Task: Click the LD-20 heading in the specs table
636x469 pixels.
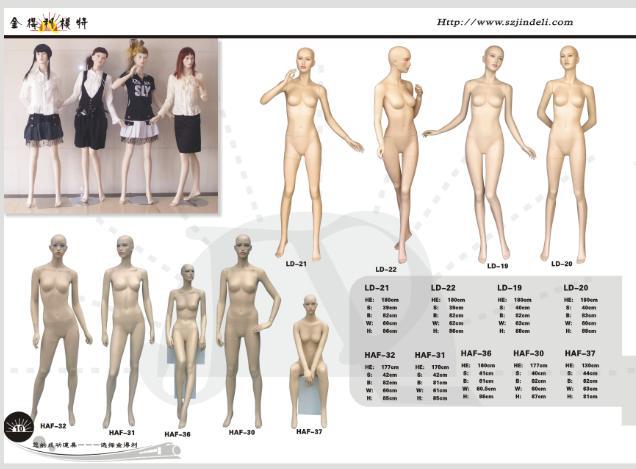Action: [576, 287]
